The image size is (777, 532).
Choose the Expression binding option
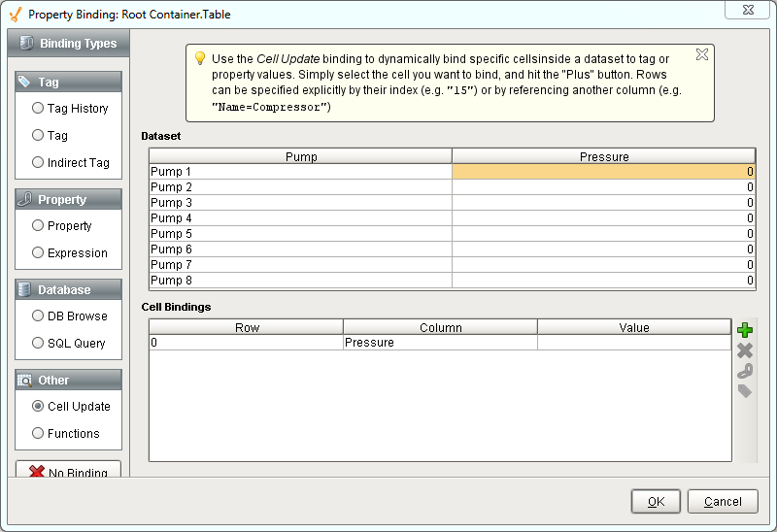[39, 253]
